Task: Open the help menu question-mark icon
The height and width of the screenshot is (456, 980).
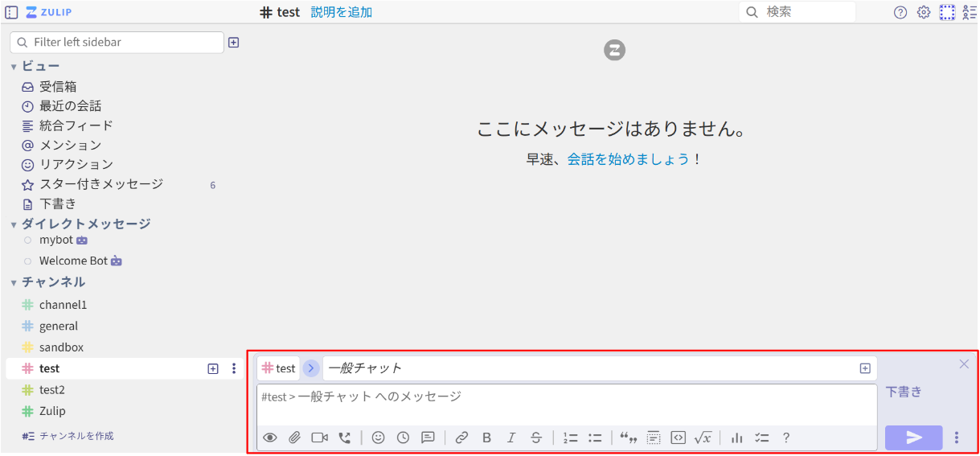Action: 900,12
